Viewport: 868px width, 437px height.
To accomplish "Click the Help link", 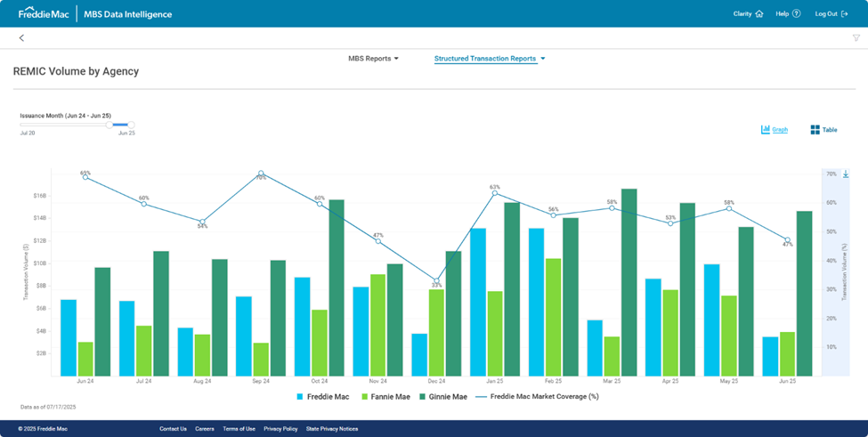I will [782, 14].
